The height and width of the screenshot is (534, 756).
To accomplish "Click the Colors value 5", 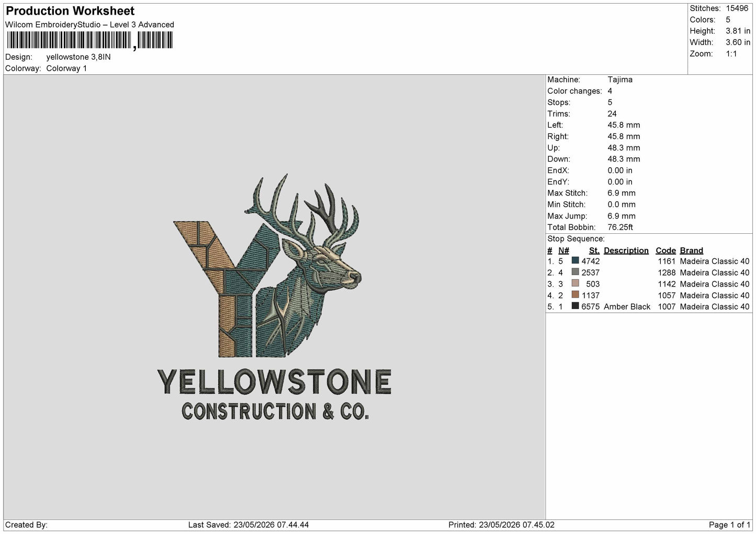I will click(728, 20).
